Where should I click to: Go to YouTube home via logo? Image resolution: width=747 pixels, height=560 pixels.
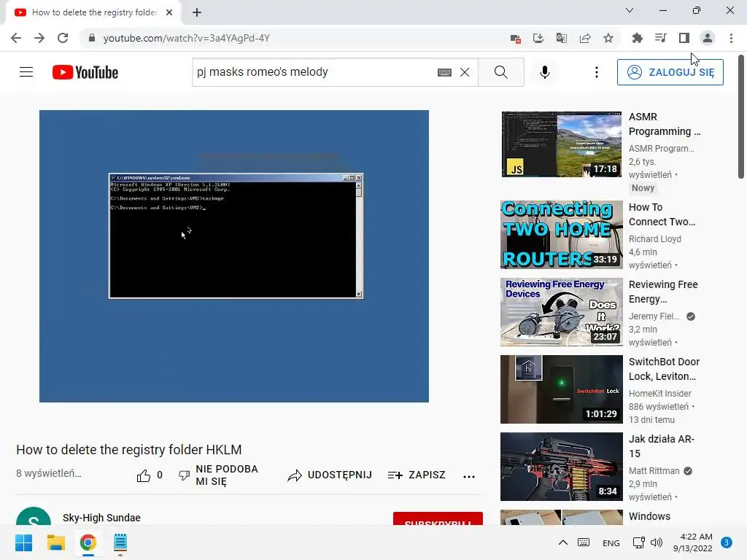click(x=85, y=72)
